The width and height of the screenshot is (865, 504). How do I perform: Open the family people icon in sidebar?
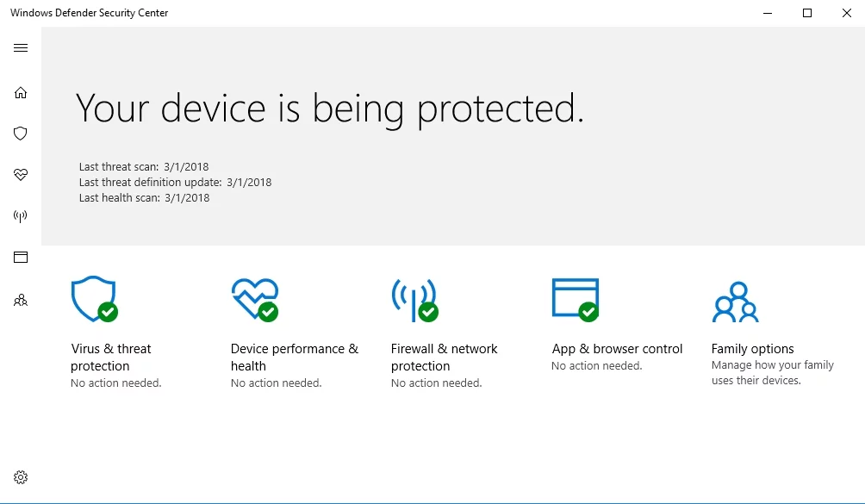point(21,301)
